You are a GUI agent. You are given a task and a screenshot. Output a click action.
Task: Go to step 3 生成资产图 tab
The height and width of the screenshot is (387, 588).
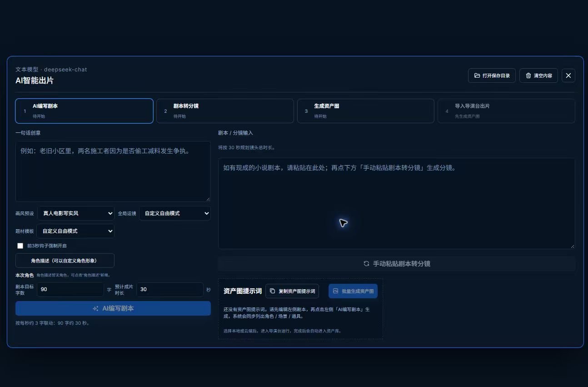(x=366, y=111)
